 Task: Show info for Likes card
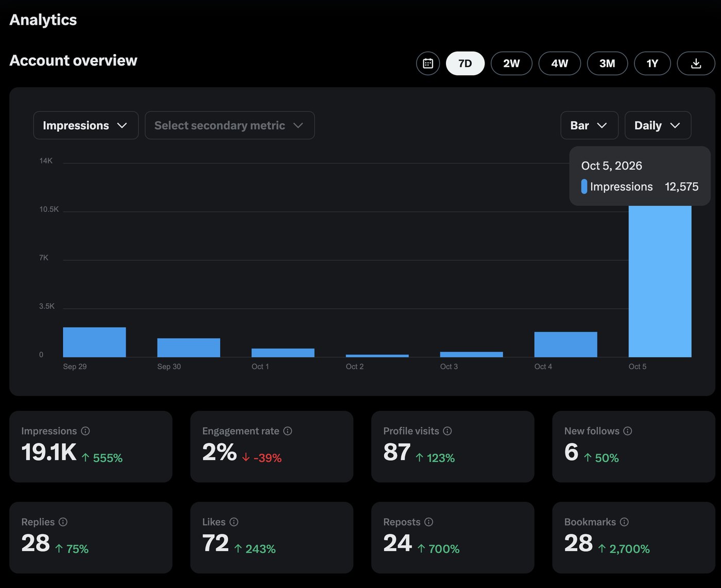click(x=234, y=522)
